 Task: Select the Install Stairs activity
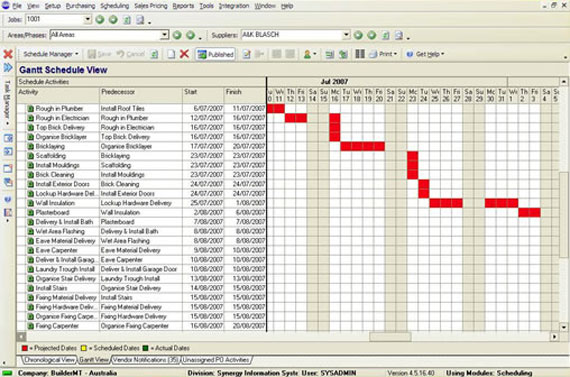coord(51,288)
